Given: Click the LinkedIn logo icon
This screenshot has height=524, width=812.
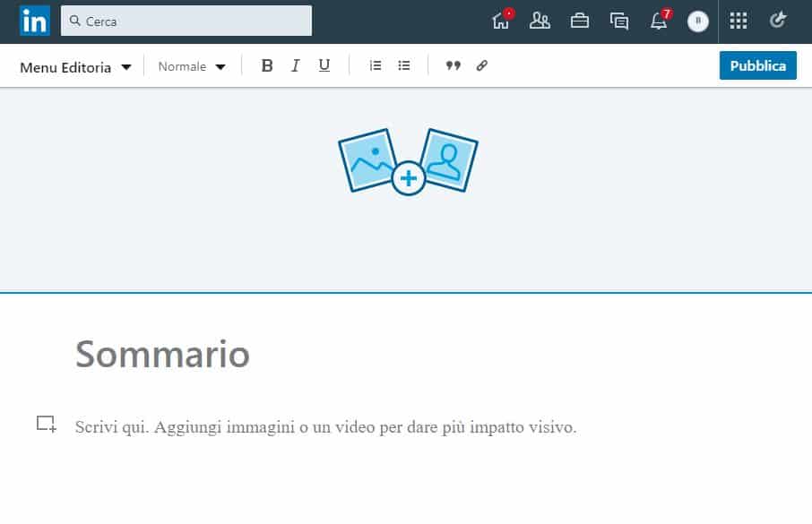Looking at the screenshot, I should [34, 21].
